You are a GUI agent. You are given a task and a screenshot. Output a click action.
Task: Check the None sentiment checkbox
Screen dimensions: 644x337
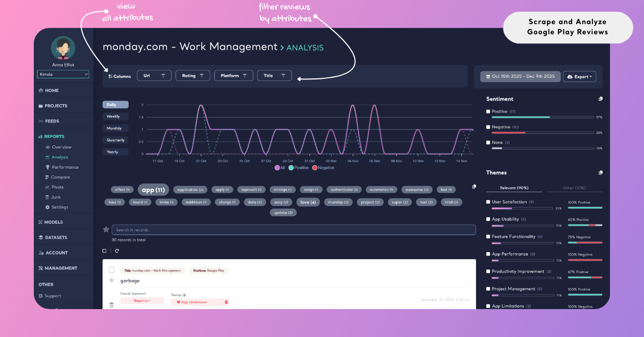coord(488,143)
